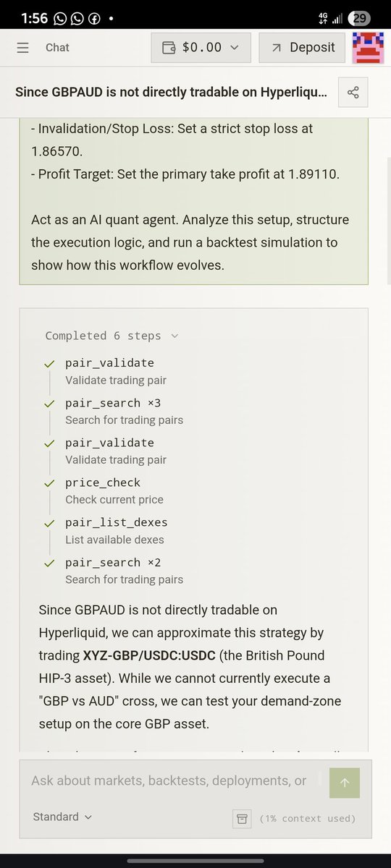Click the green send arrow button
The height and width of the screenshot is (868, 391).
(x=345, y=783)
